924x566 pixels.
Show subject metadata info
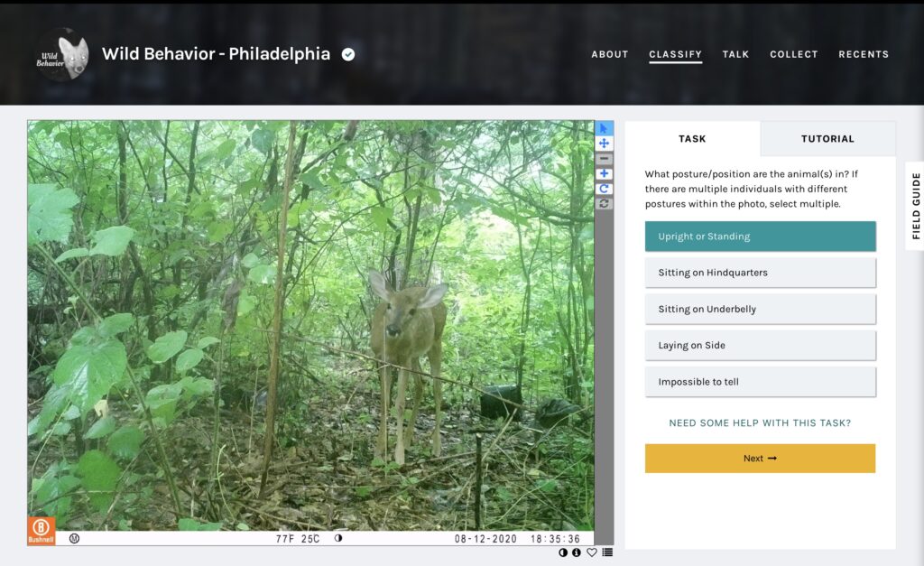coord(577,552)
